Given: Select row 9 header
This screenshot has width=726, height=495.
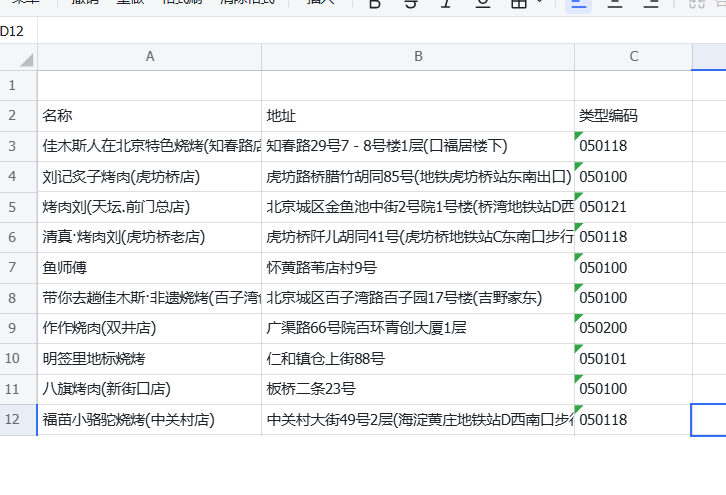Looking at the screenshot, I should coord(19,328).
